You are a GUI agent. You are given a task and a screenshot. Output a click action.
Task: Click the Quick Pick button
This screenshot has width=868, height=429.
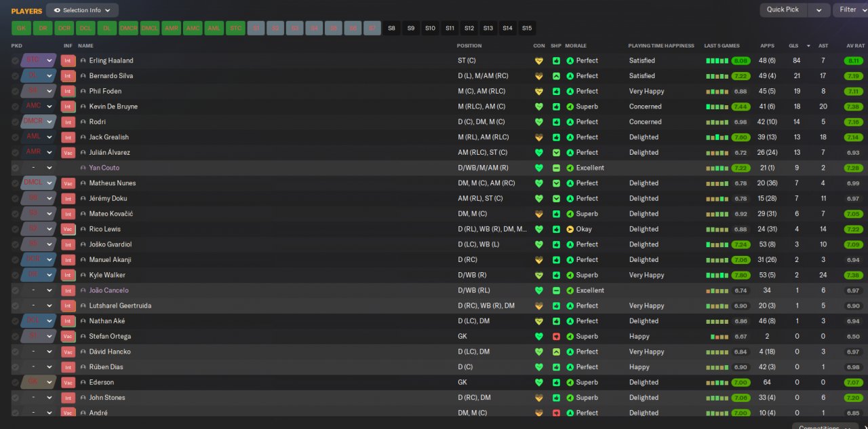(783, 10)
